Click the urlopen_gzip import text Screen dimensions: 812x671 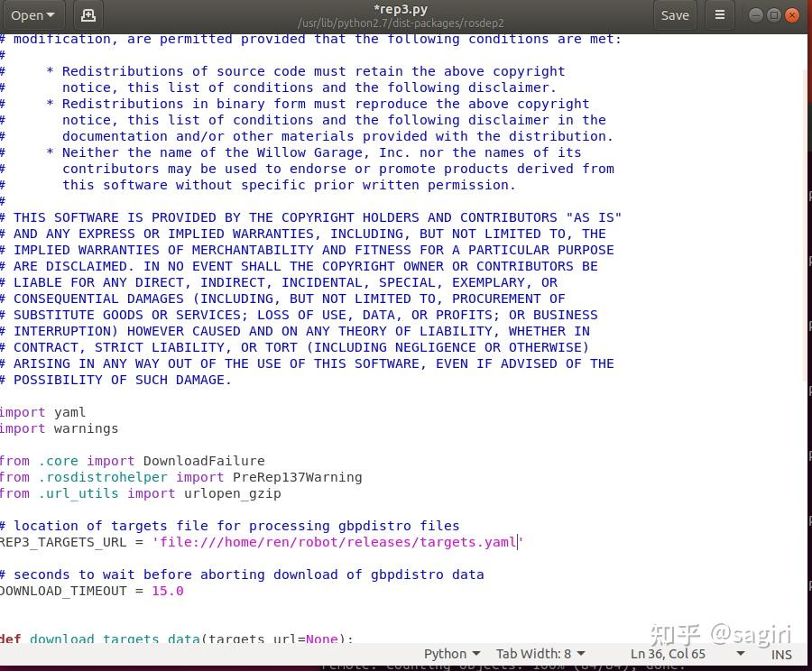coord(231,493)
